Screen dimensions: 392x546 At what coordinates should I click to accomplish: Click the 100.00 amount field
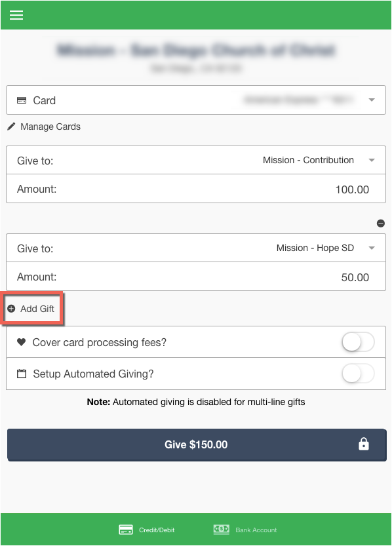point(196,189)
